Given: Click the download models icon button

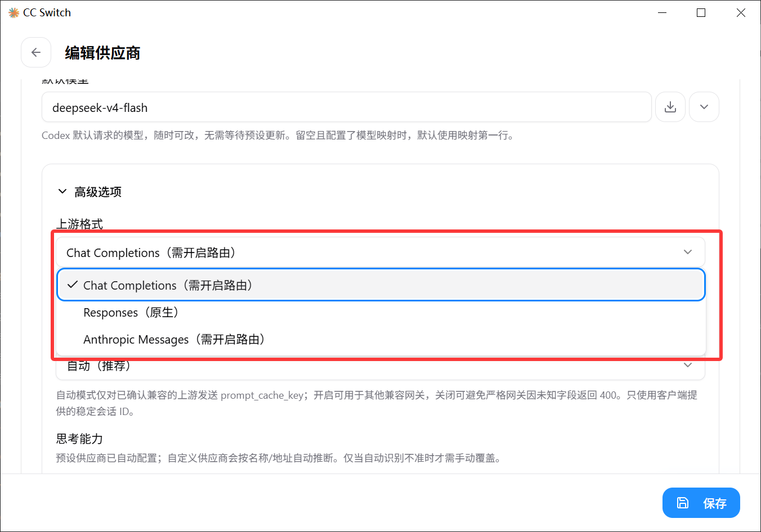Looking at the screenshot, I should pyautogui.click(x=670, y=107).
